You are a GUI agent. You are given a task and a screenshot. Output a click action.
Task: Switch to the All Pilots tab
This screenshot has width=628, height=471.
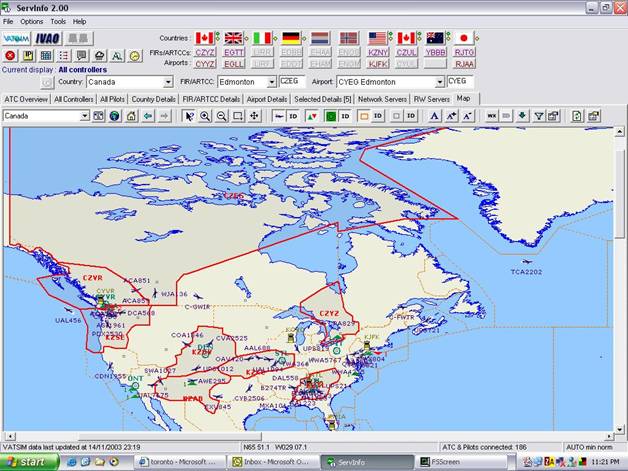(113, 100)
